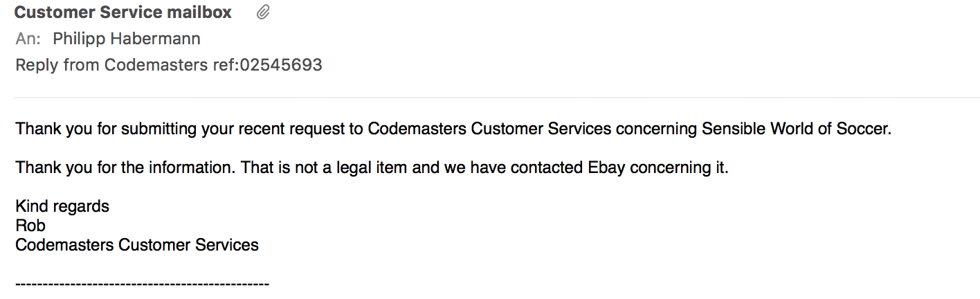Viewport: 980px width, 299px height.
Task: Click recipient Philipp Habermann
Action: 127,39
